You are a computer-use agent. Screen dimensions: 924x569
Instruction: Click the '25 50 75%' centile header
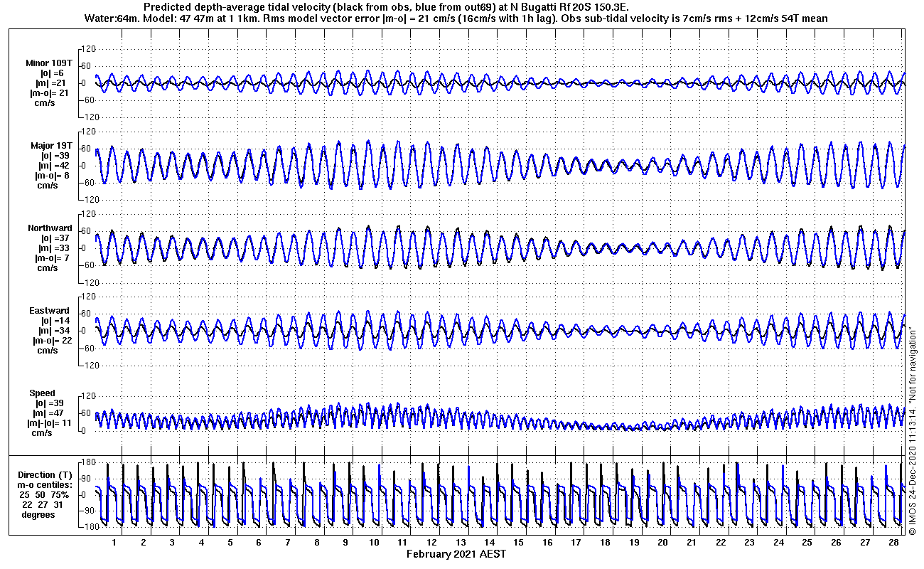[x=43, y=495]
